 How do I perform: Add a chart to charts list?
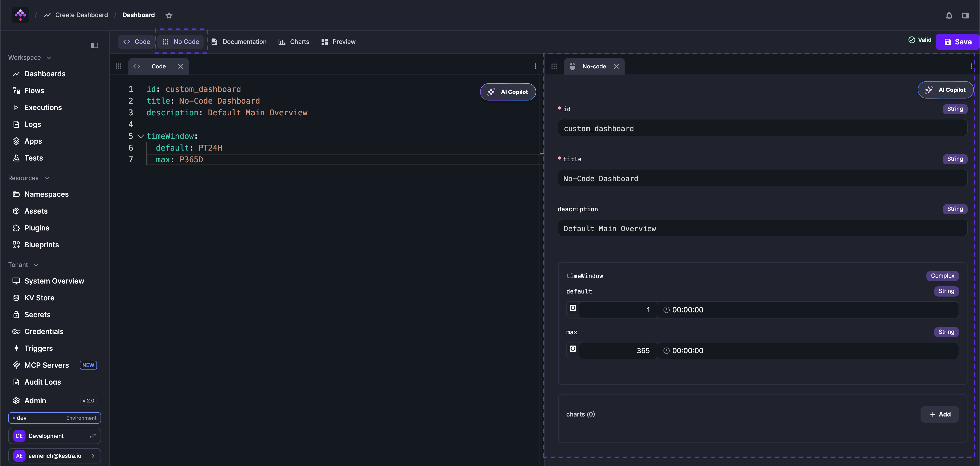(x=940, y=414)
